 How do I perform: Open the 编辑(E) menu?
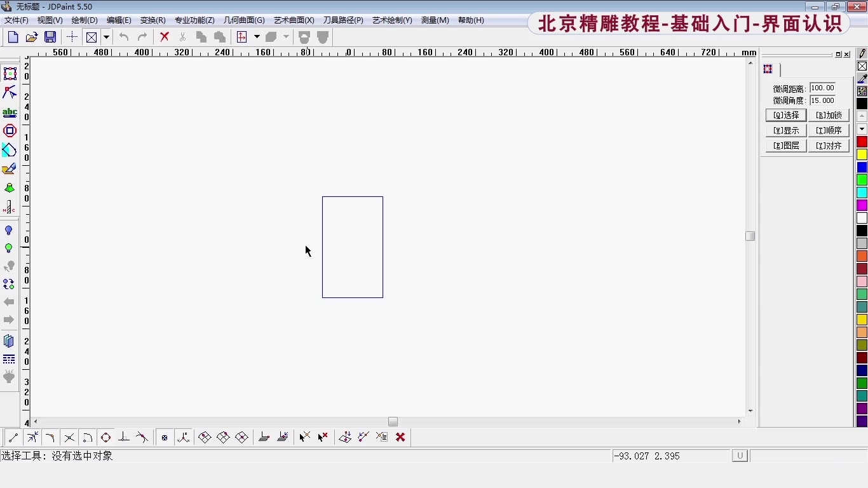pos(119,20)
